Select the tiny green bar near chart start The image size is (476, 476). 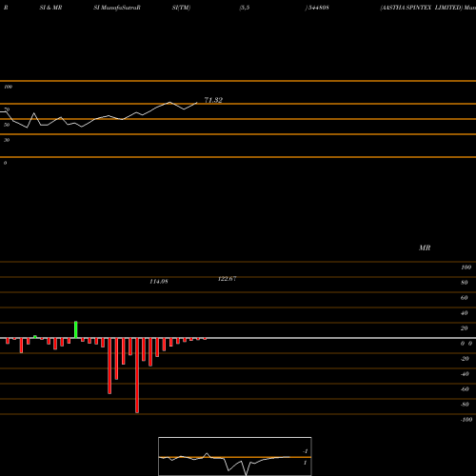[35, 337]
